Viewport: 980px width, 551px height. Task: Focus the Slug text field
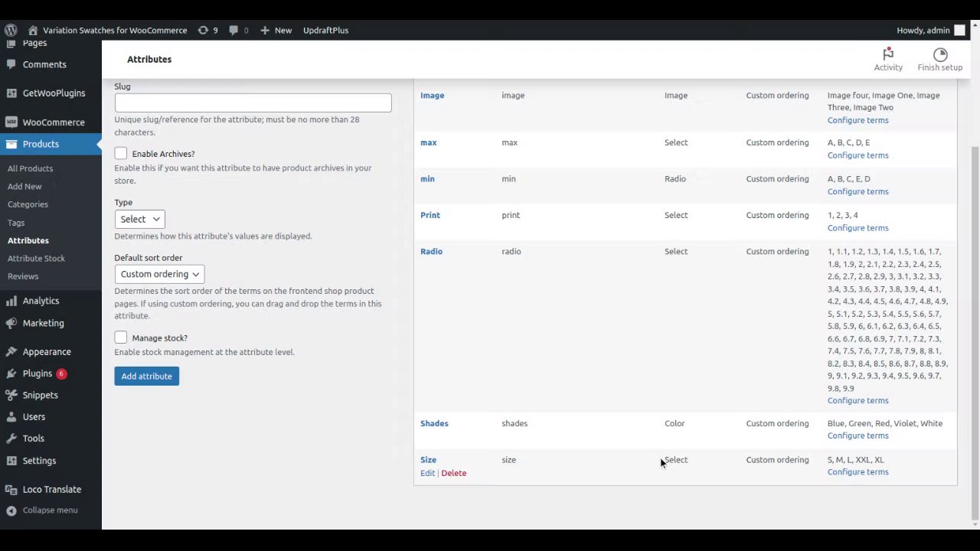[x=253, y=103]
